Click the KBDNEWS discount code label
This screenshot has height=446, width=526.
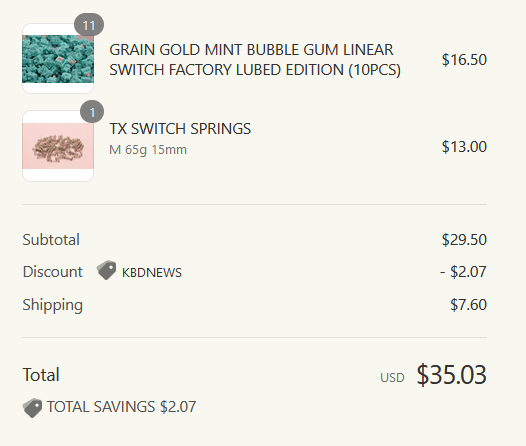152,273
